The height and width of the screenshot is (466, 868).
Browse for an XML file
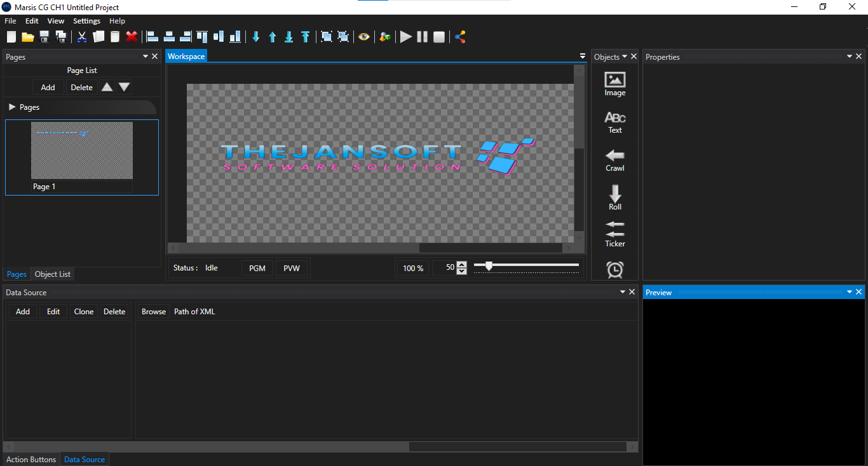click(x=154, y=311)
